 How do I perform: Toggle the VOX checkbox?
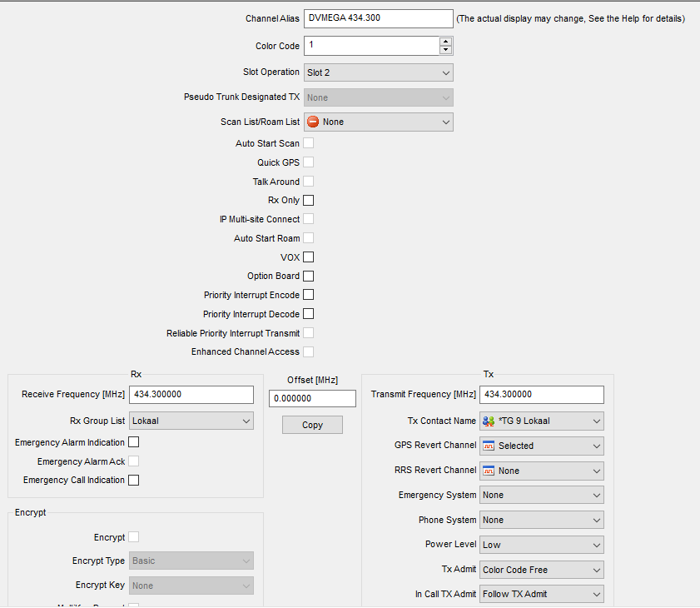[309, 257]
